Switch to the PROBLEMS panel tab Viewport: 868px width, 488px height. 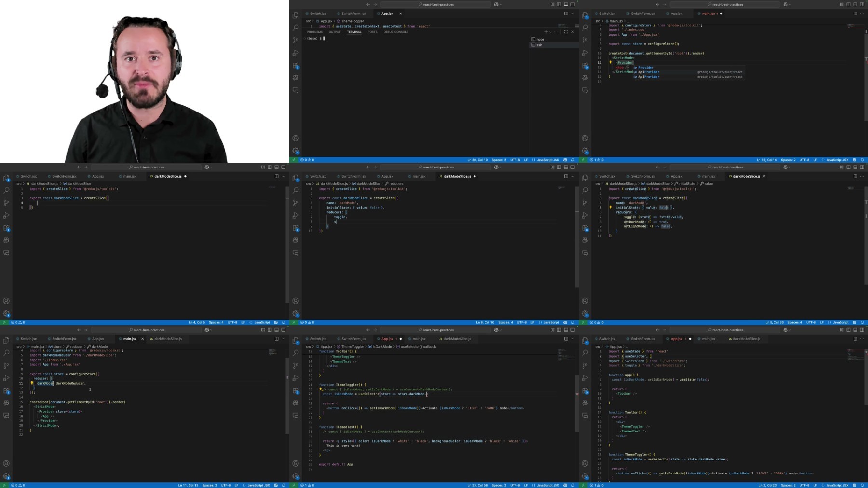(315, 32)
